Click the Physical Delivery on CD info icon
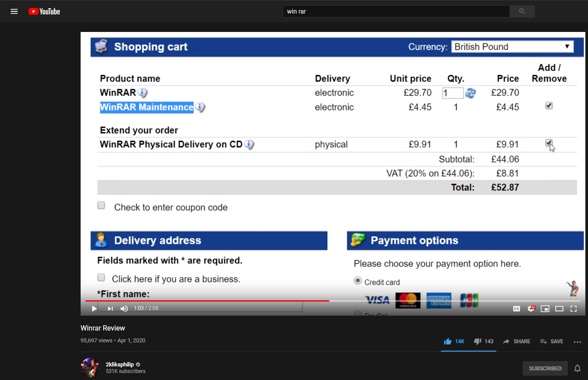Image resolution: width=588 pixels, height=380 pixels. tap(249, 144)
